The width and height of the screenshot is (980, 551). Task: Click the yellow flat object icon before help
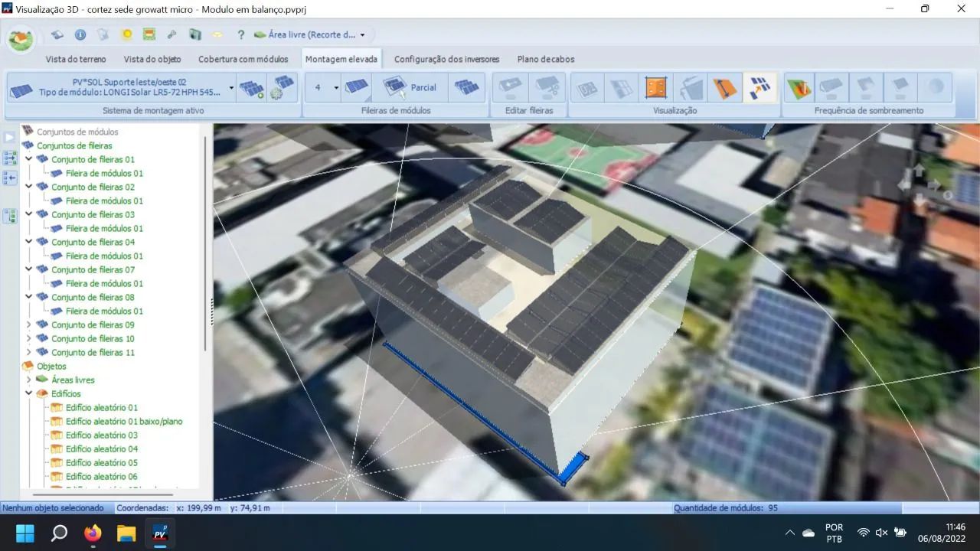[217, 35]
